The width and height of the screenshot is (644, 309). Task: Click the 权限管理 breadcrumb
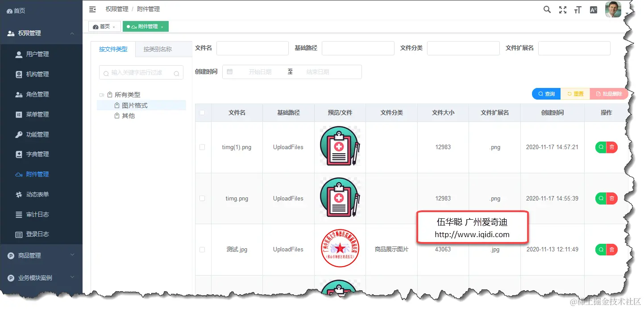pos(117,9)
